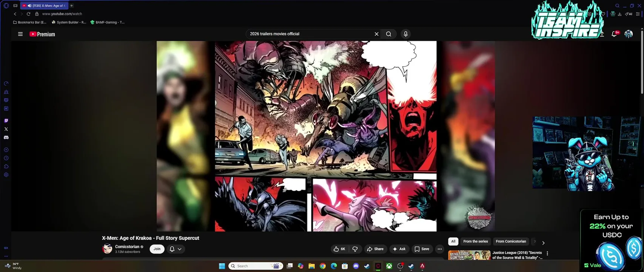Open Windows Start menu
The height and width of the screenshot is (272, 644).
[222, 266]
